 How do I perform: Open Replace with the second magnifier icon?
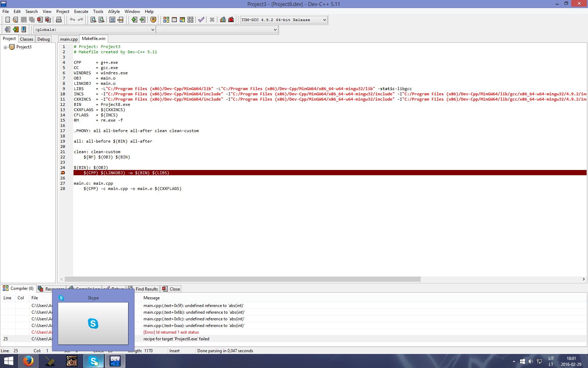coord(101,20)
